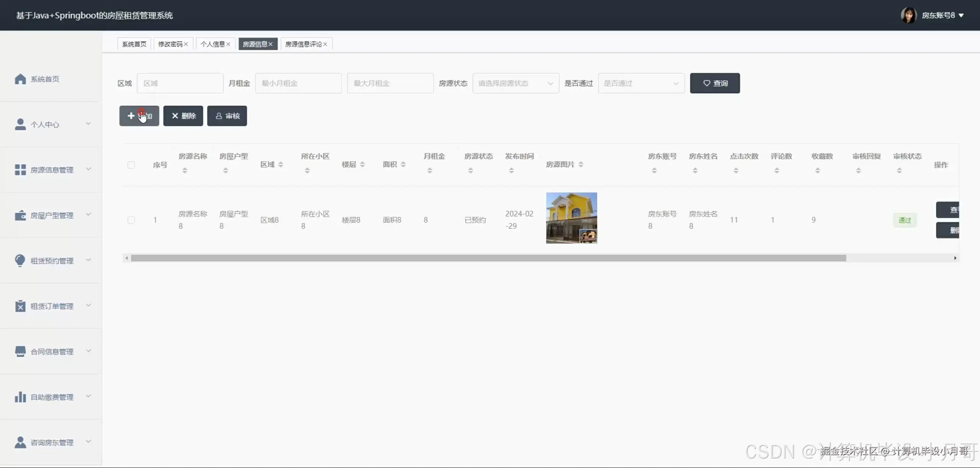
Task: Click the home icon for 系统首页
Action: click(x=20, y=79)
